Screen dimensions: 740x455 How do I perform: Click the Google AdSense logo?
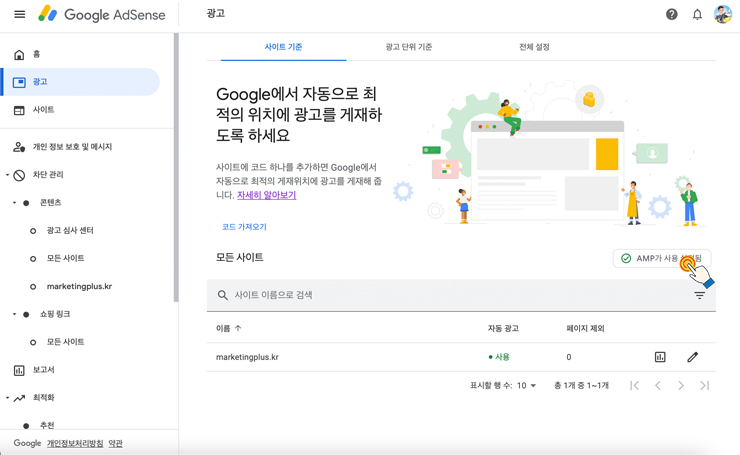click(101, 14)
